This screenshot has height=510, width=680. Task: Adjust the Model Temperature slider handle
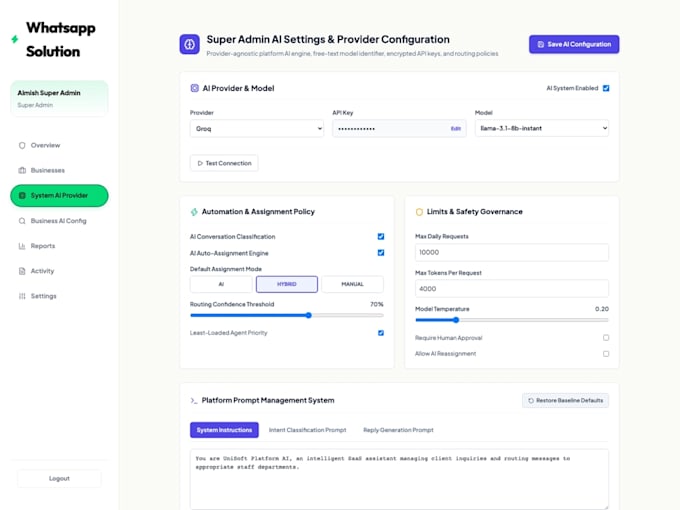coord(456,320)
